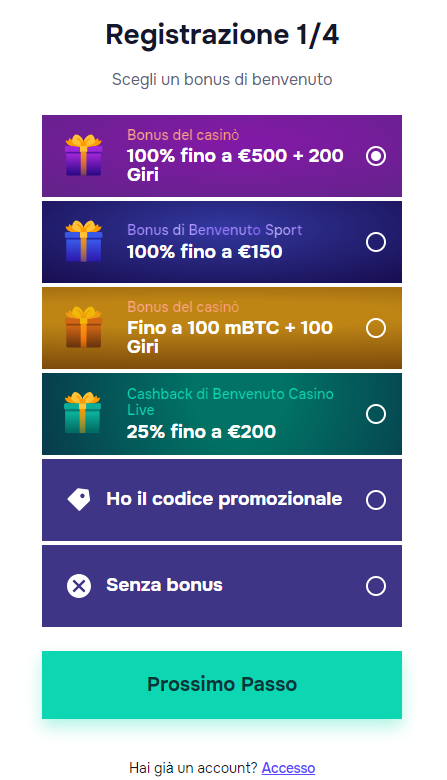Open the Accesso login link
Image resolution: width=447 pixels, height=780 pixels.
(288, 768)
